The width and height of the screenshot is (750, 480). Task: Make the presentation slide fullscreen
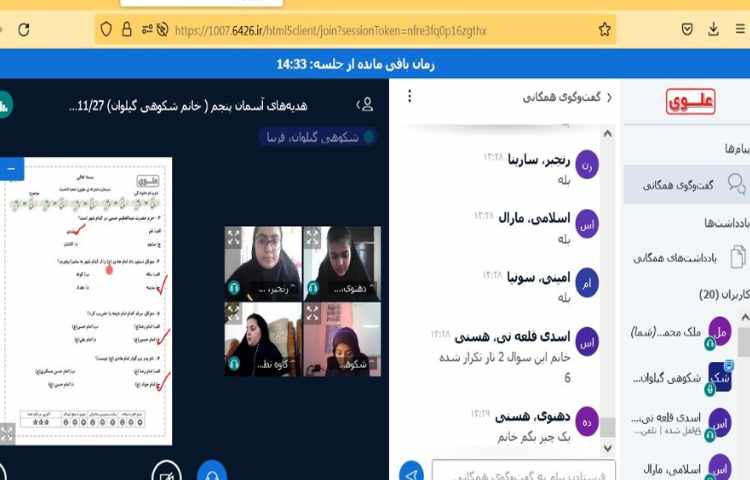pos(7,433)
